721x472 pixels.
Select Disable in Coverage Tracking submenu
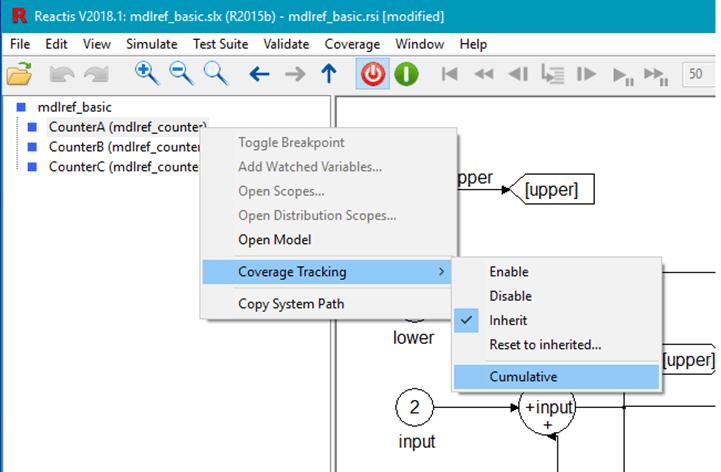[x=510, y=296]
